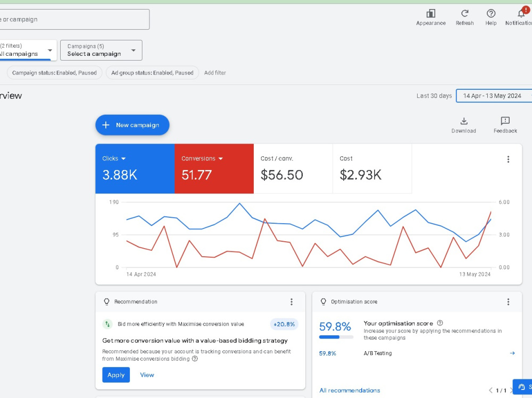The image size is (532, 398).
Task: Click the Last 30 days label
Action: pyautogui.click(x=434, y=96)
